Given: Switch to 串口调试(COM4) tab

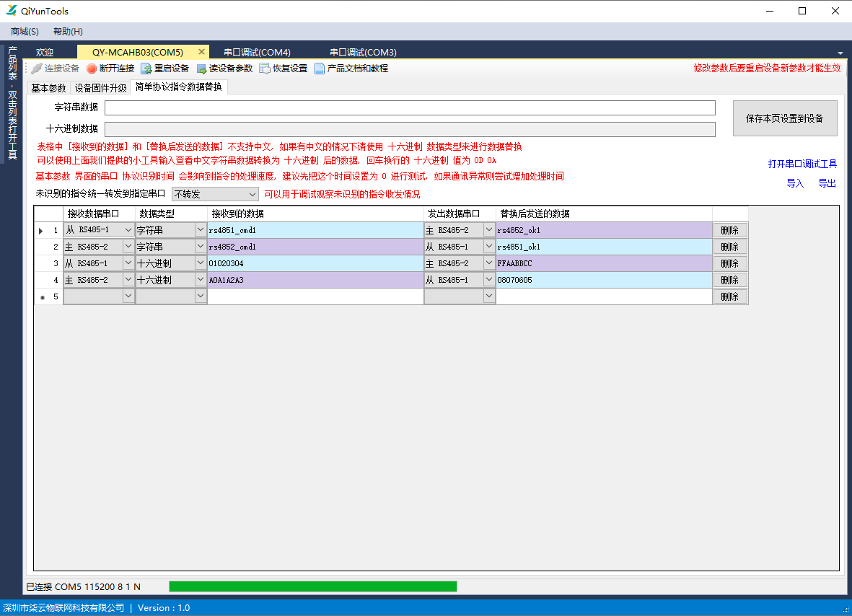Looking at the screenshot, I should pos(257,53).
